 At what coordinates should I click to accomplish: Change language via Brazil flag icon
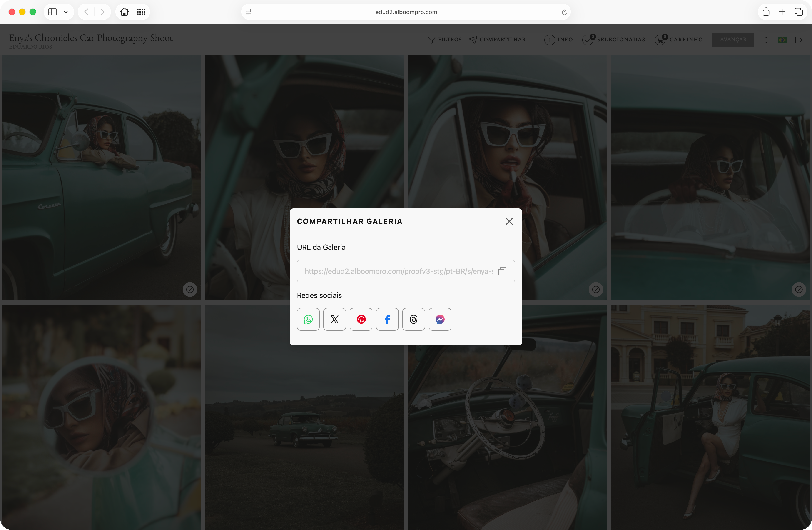pos(782,40)
